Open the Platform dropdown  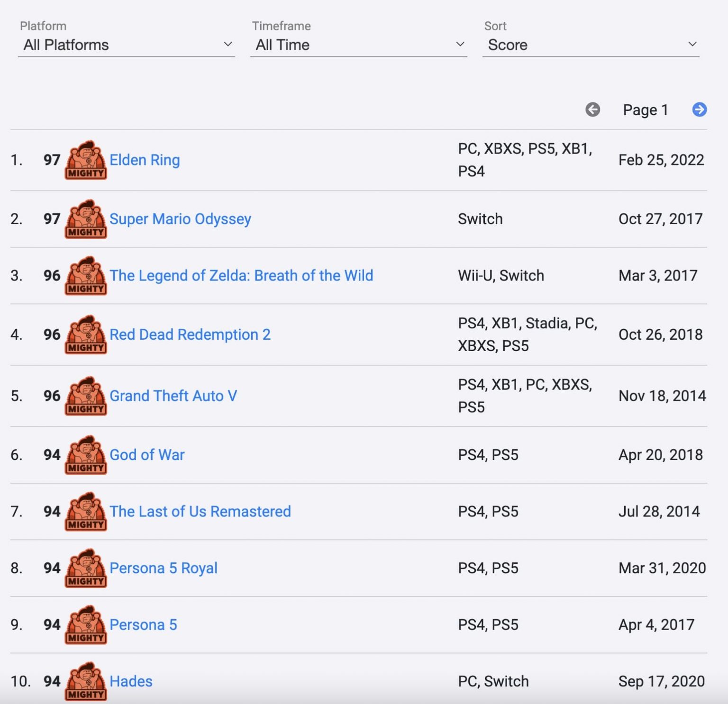127,45
